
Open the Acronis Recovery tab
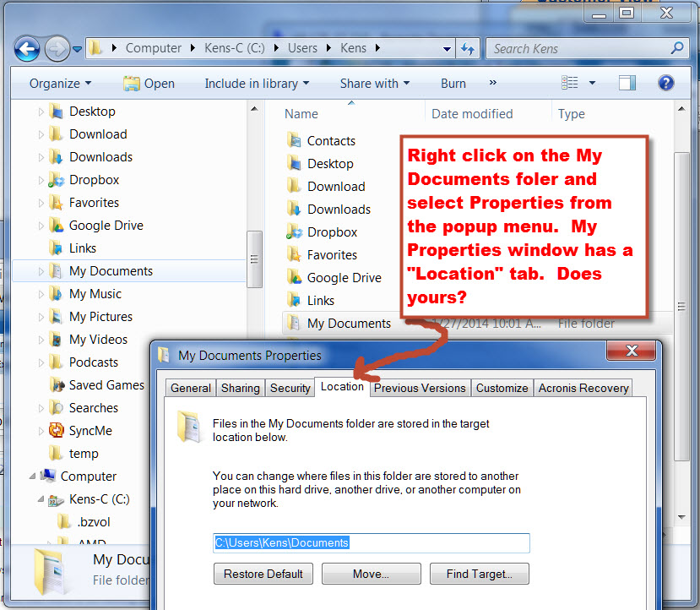[583, 388]
